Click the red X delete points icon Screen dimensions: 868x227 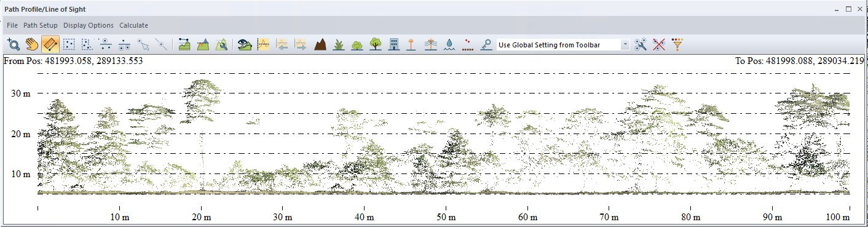click(659, 44)
